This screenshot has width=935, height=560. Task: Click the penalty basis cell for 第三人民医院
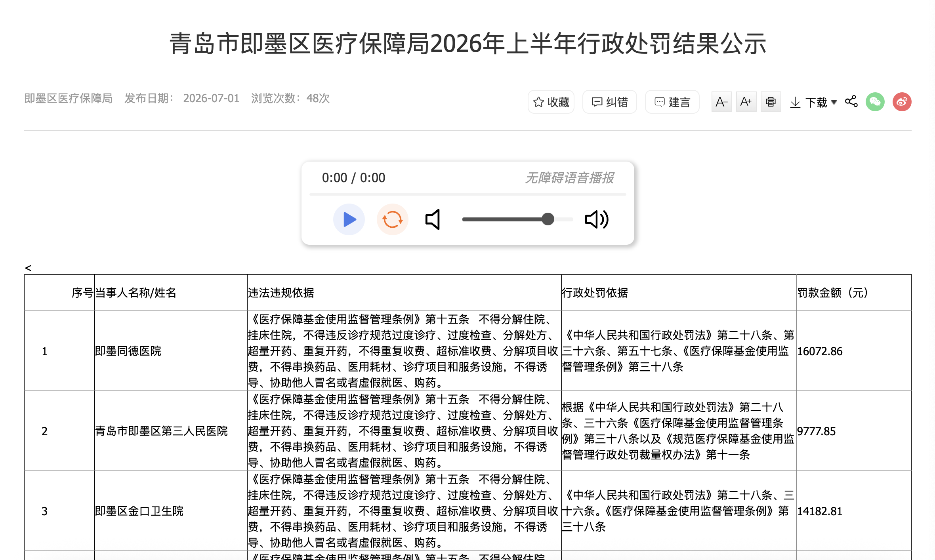(x=679, y=431)
